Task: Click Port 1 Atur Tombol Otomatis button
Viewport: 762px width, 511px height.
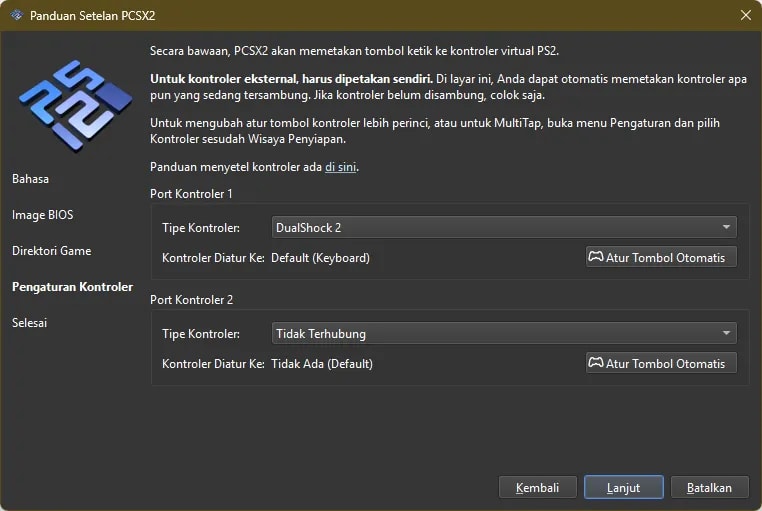Action: click(x=661, y=257)
